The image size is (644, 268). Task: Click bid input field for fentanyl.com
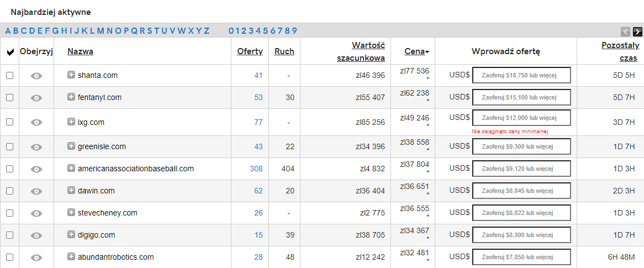tap(521, 97)
